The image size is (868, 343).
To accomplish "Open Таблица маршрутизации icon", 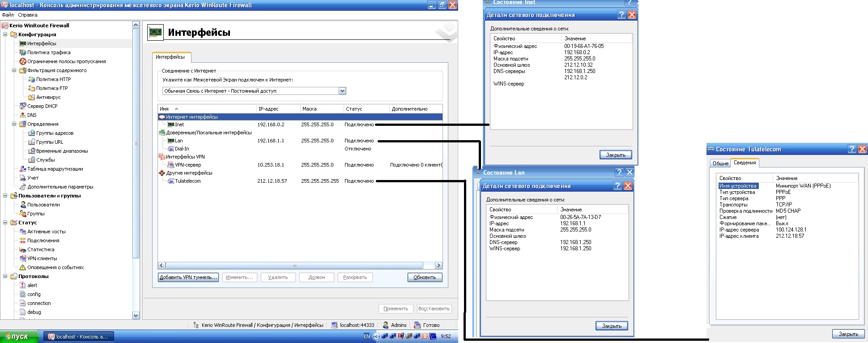I will [22, 169].
